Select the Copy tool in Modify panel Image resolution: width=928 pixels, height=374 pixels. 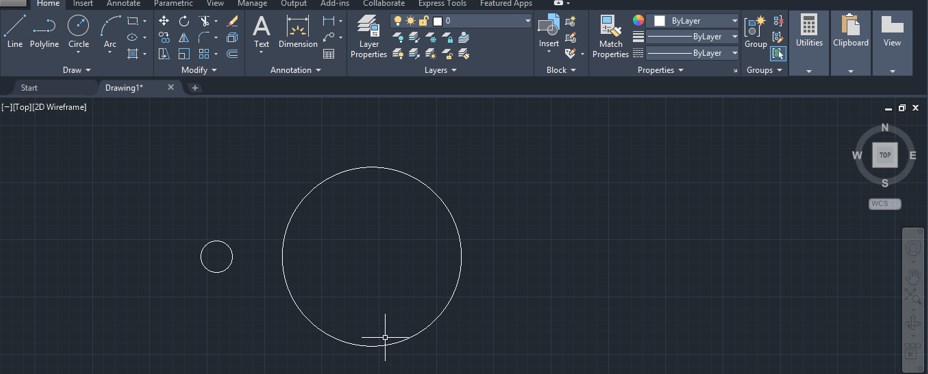164,37
